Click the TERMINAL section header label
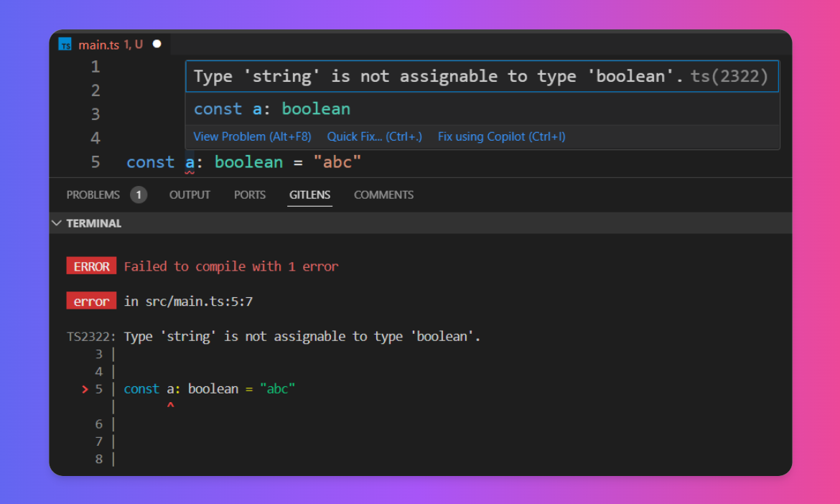The width and height of the screenshot is (840, 504). 94,223
